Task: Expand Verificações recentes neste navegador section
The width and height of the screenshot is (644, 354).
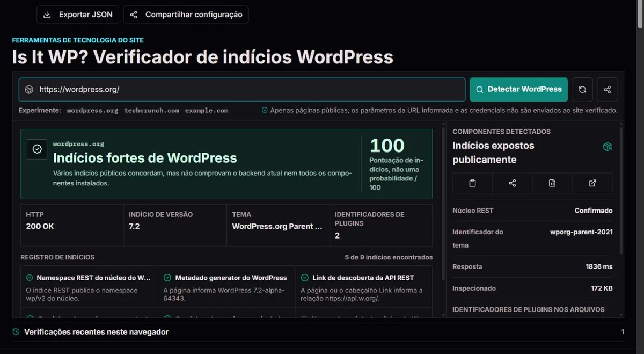Action: [318, 332]
